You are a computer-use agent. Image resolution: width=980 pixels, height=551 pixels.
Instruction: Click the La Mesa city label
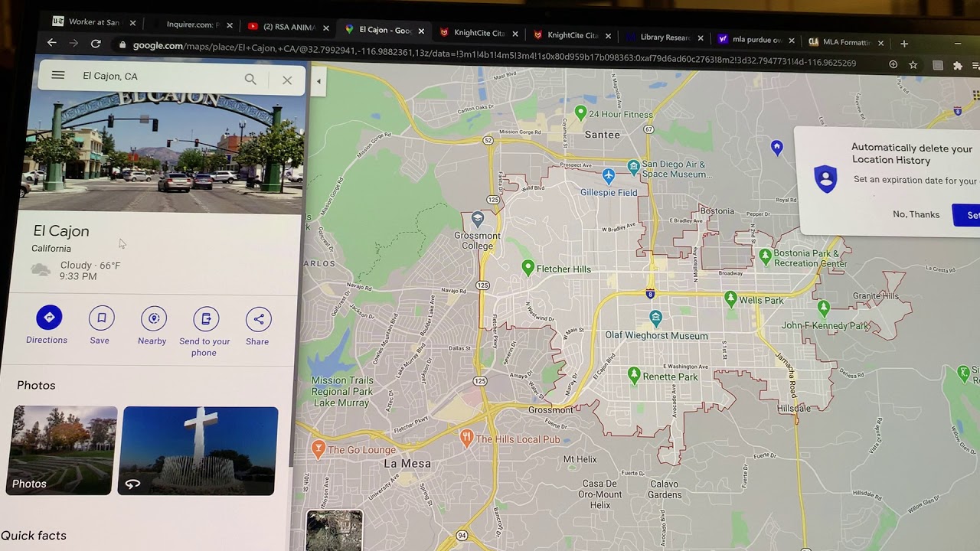[407, 464]
